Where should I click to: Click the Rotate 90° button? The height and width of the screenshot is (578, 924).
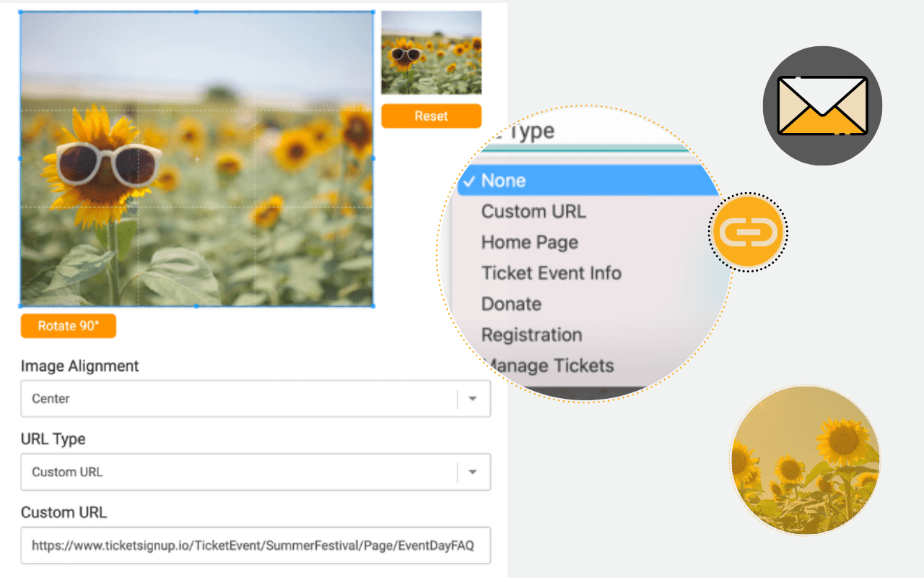pyautogui.click(x=68, y=326)
